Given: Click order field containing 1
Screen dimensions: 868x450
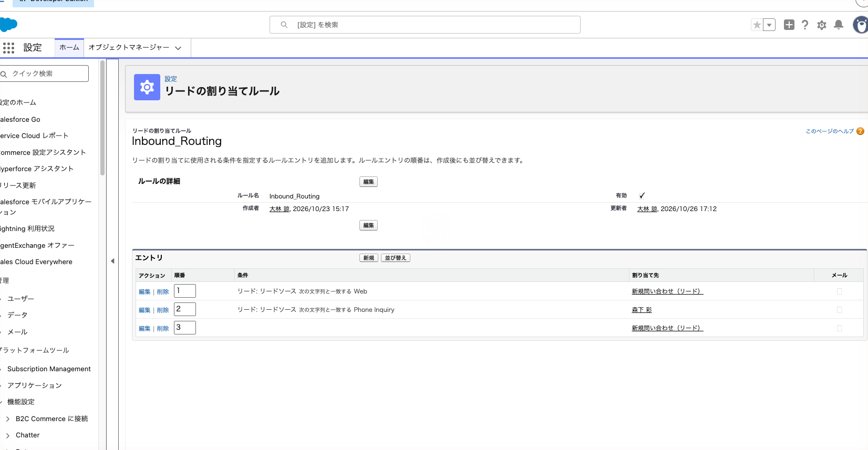Looking at the screenshot, I should coord(185,291).
